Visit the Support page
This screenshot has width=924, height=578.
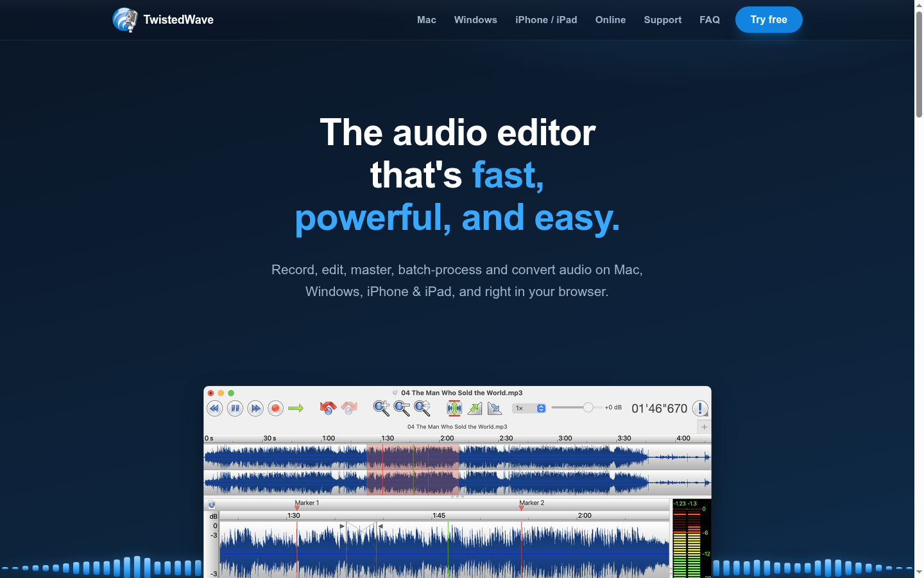click(663, 20)
